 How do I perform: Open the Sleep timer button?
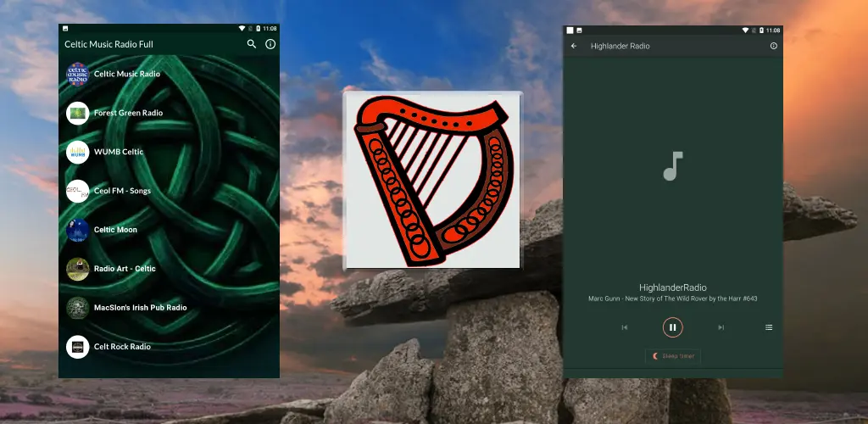(x=672, y=356)
